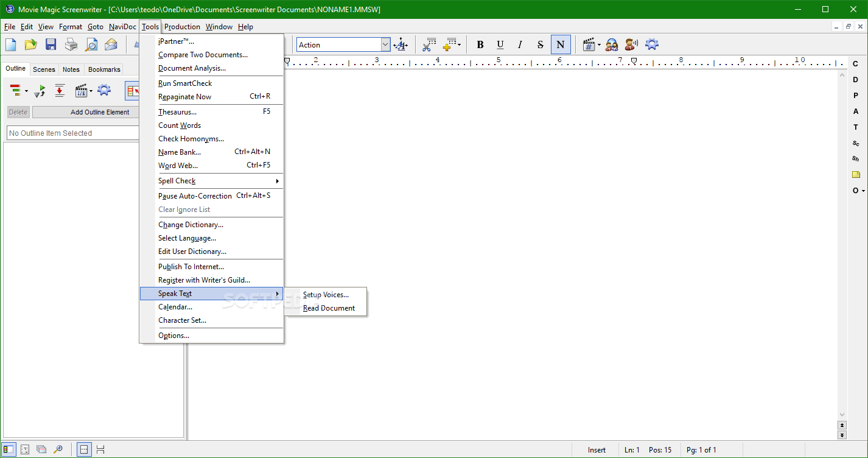Select the Bold formatting icon
Screen dimensions: 868x458
click(x=480, y=44)
